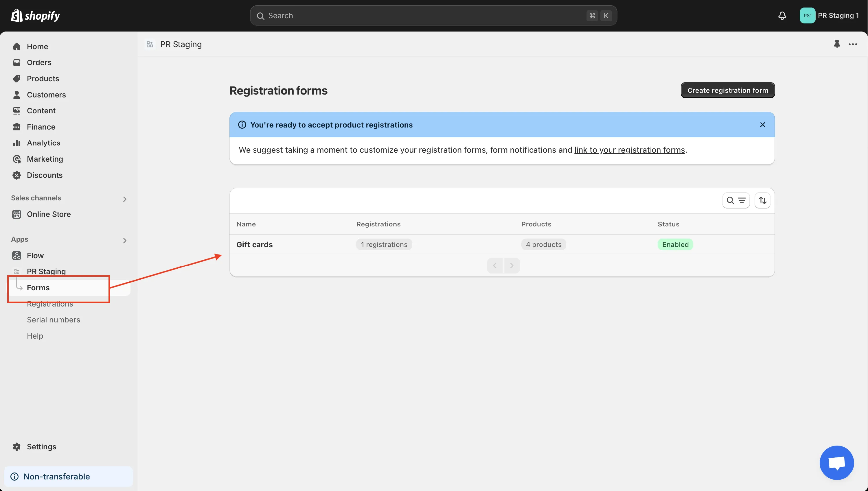Open the sort options arrows button
The image size is (868, 491).
pyautogui.click(x=762, y=201)
